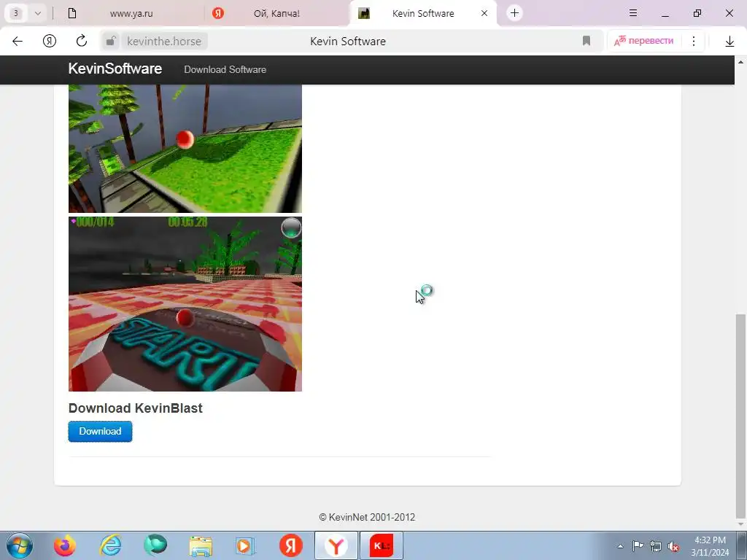Open browser downloads arrow icon

click(x=729, y=42)
